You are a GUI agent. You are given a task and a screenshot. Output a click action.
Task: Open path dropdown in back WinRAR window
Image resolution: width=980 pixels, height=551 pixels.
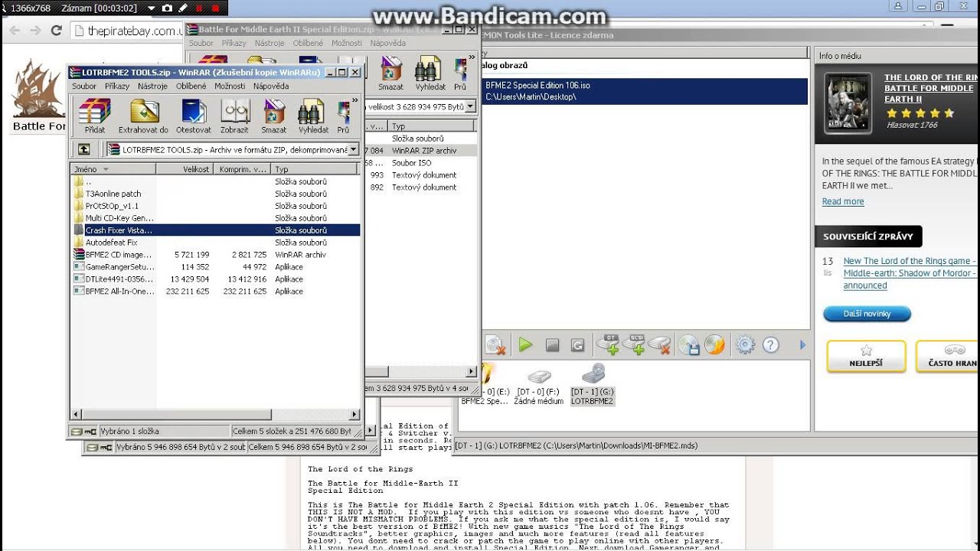tap(471, 107)
